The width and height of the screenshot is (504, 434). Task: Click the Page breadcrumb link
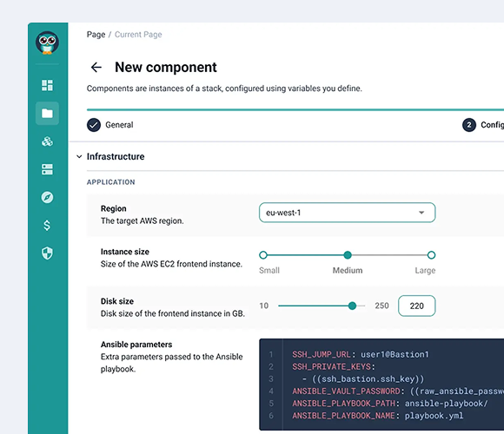coord(96,35)
